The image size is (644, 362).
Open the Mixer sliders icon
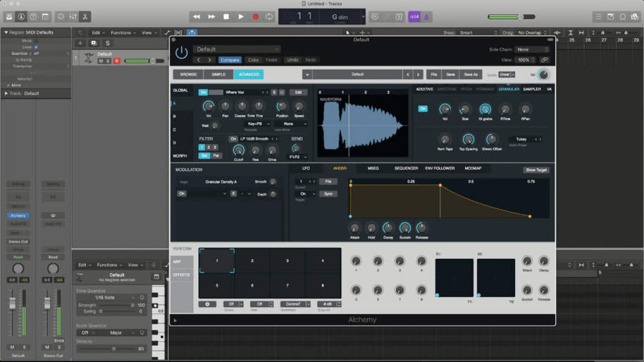tap(73, 17)
